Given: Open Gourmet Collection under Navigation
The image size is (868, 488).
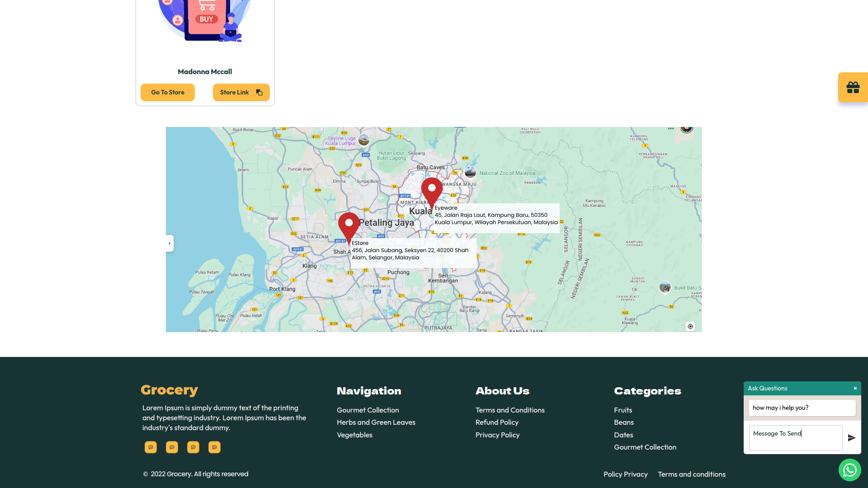Looking at the screenshot, I should tap(368, 410).
